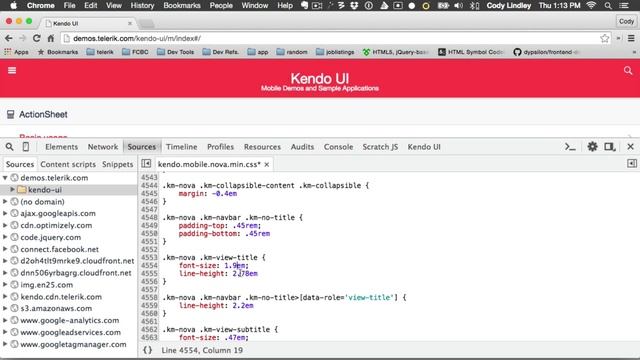Screen dimensions: 640x360
Task: Select the Content scripts navigator tab
Action: coord(68,164)
